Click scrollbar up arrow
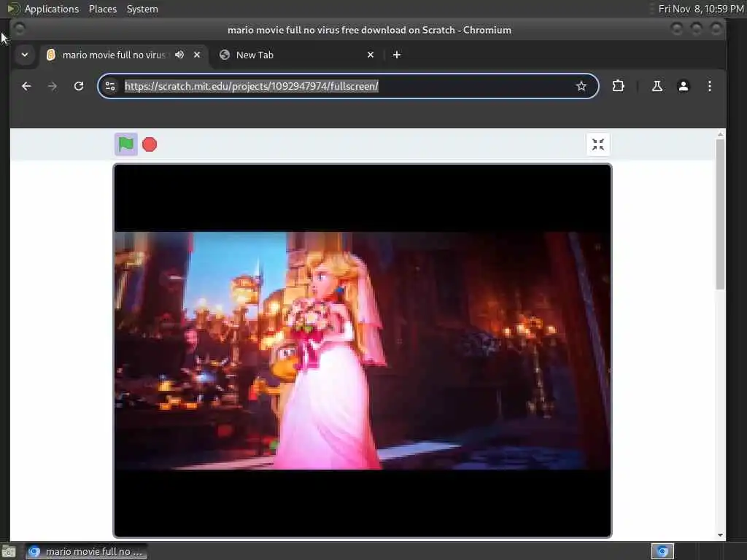Image resolution: width=747 pixels, height=560 pixels. coord(720,135)
